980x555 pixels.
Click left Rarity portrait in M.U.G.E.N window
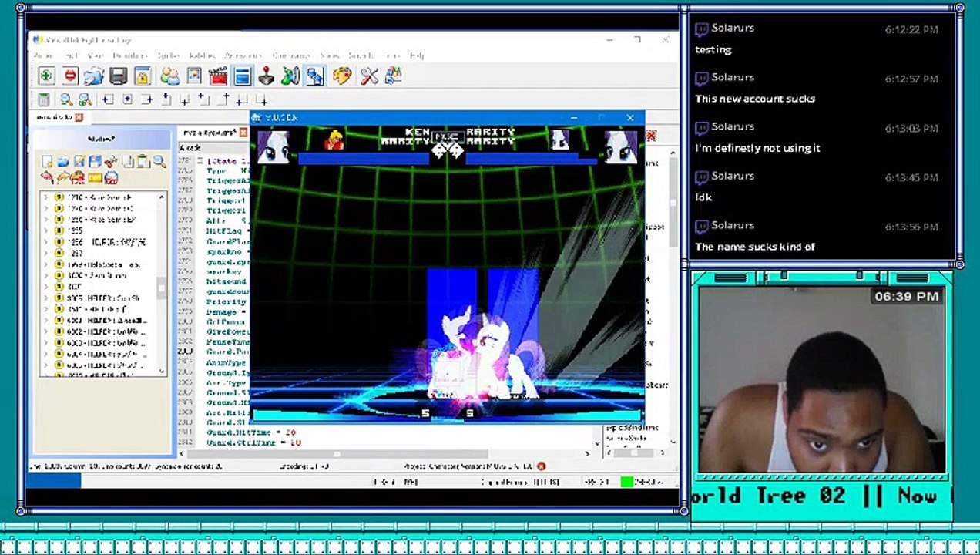(273, 146)
